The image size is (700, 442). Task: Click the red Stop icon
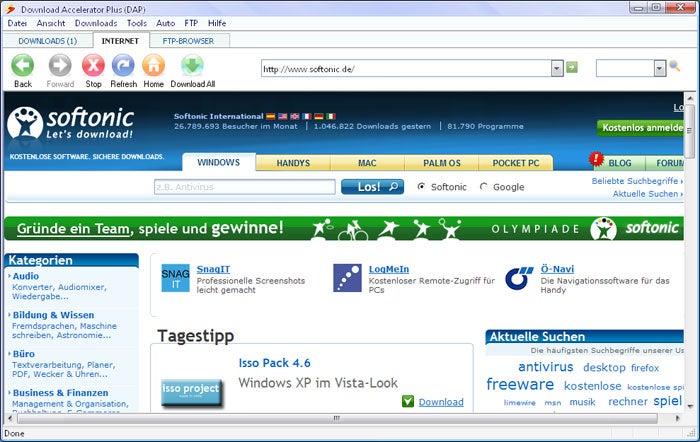(93, 66)
